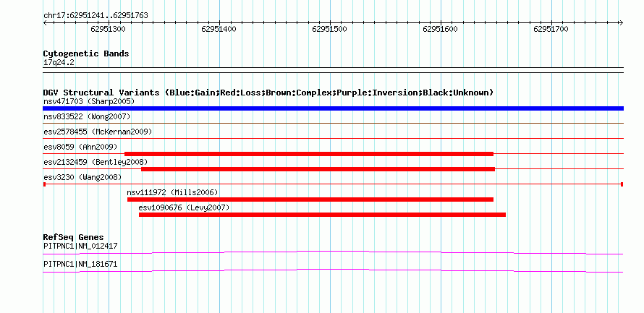Select the esv2578455 (McKernan2009) label
644x313 pixels.
pos(98,132)
